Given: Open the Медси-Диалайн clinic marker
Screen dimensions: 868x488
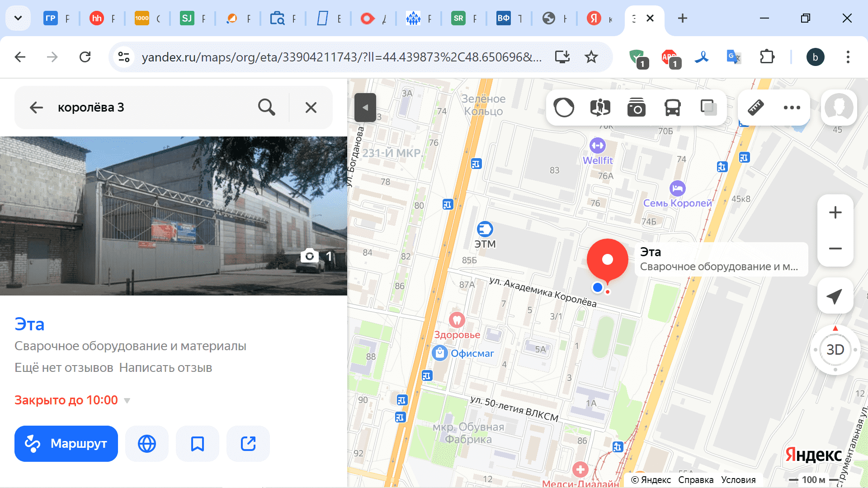Looking at the screenshot, I should [x=580, y=469].
